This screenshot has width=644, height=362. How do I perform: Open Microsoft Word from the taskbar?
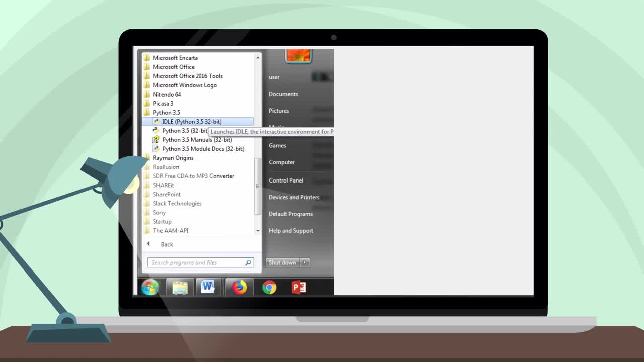(x=208, y=287)
